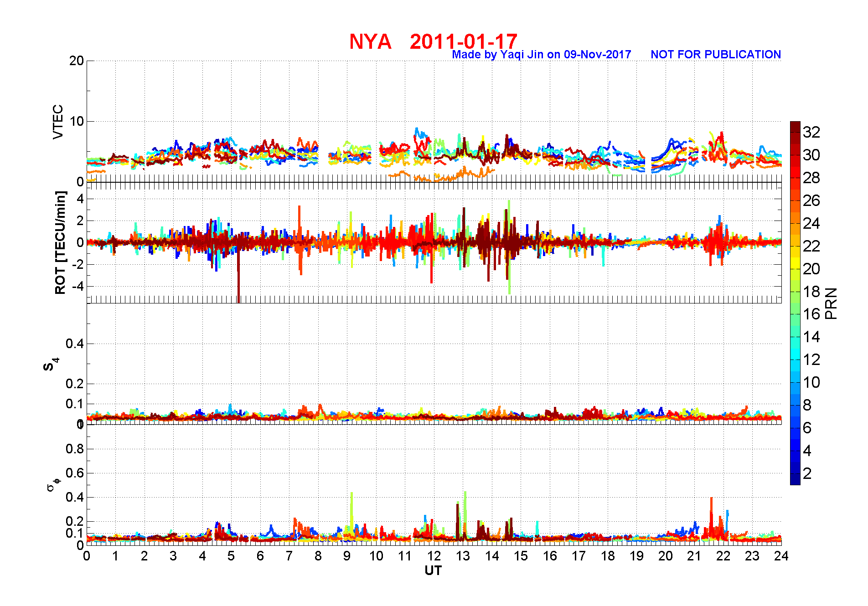Click PRN colorbar tick label 28
Screen dimensions: 868x606
[811, 178]
